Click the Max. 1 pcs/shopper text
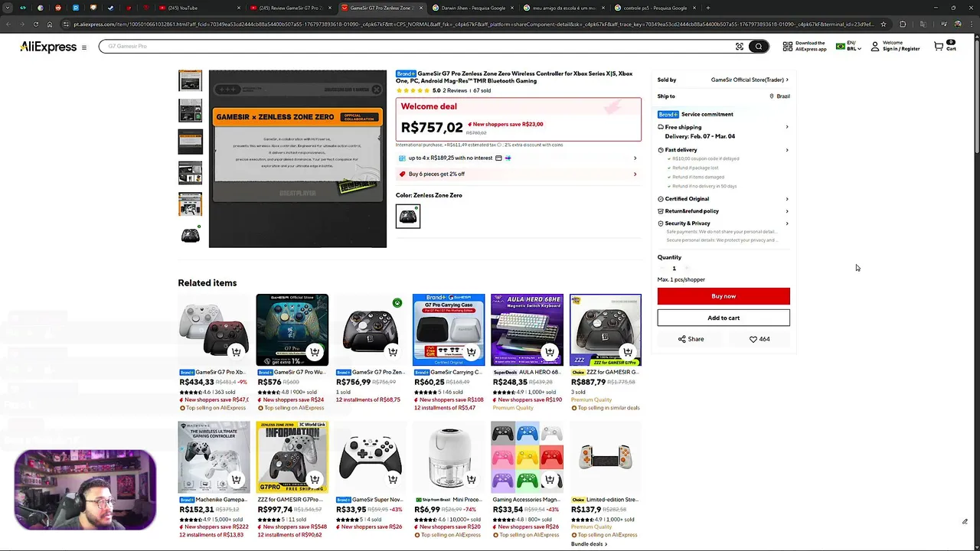980x551 pixels. [681, 279]
